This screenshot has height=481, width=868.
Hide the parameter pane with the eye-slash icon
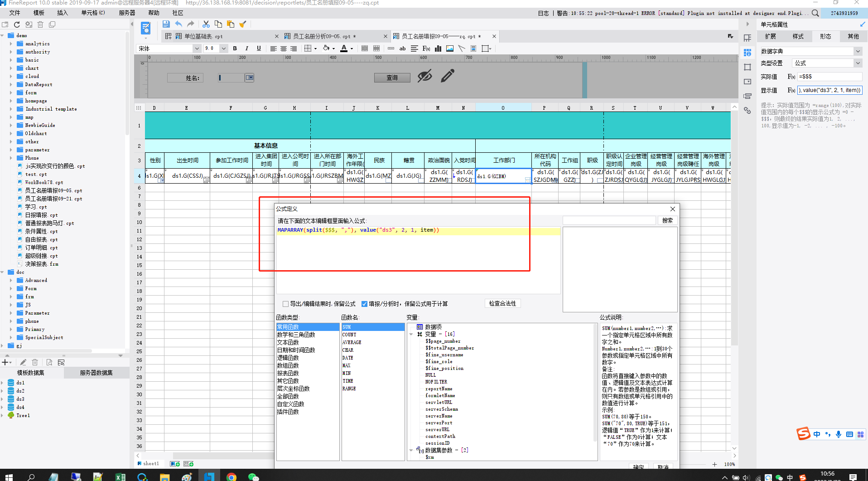click(x=424, y=76)
